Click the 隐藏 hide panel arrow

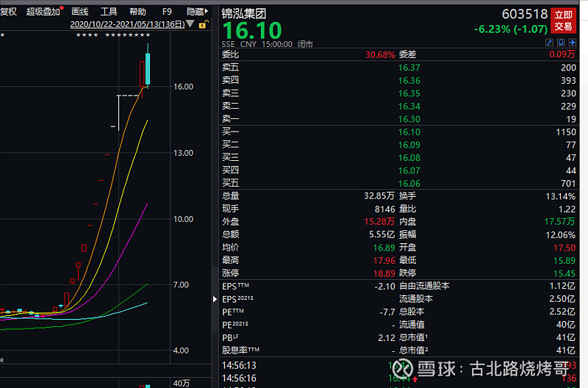click(x=197, y=12)
